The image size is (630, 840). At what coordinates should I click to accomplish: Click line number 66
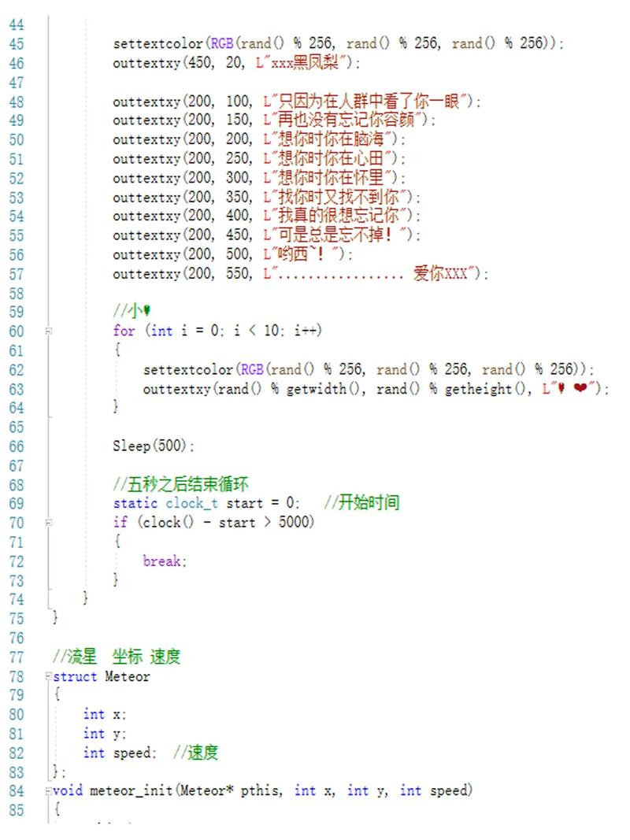[16, 446]
